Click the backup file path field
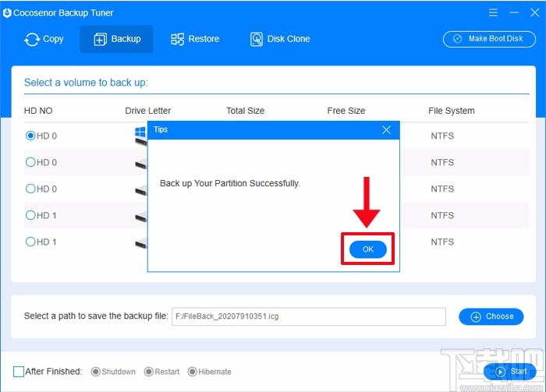This screenshot has height=392, width=546. click(x=309, y=316)
